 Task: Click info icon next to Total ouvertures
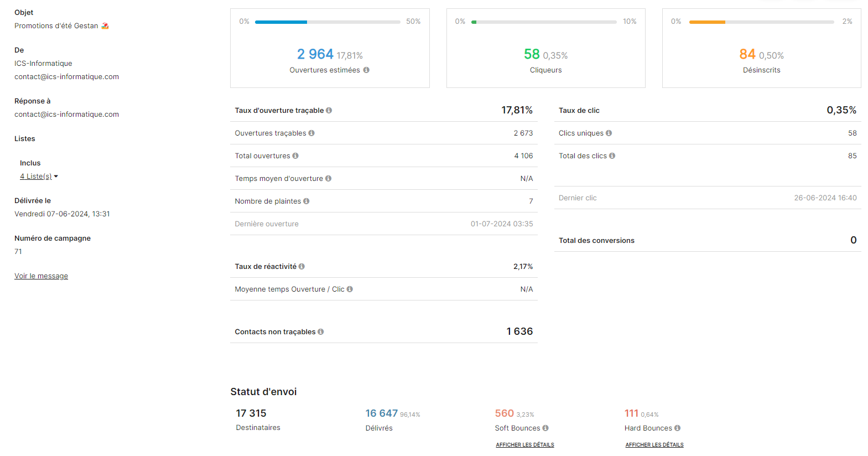[295, 156]
